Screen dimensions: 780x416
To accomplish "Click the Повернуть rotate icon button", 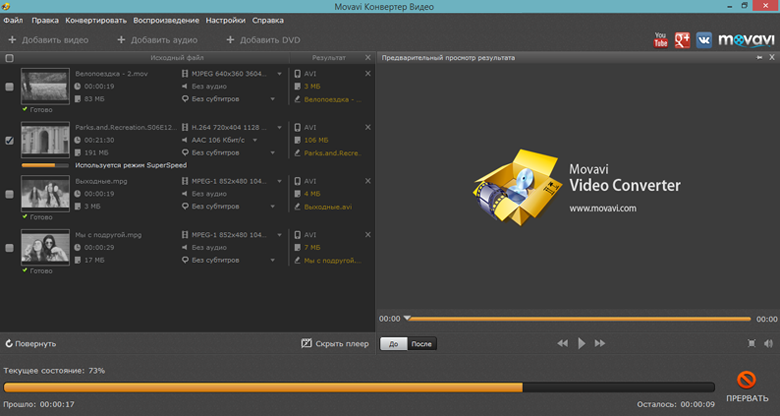I will (x=30, y=343).
